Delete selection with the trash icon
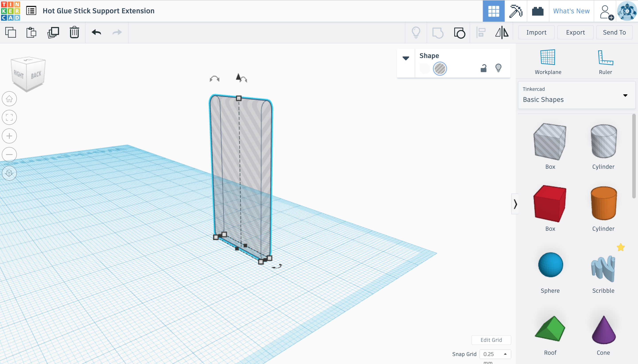 tap(74, 33)
